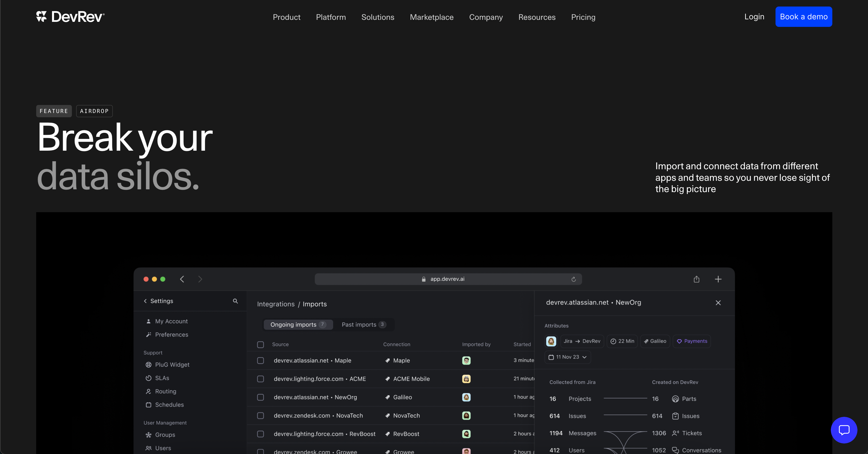Open the Resources menu
The height and width of the screenshot is (454, 868).
537,17
